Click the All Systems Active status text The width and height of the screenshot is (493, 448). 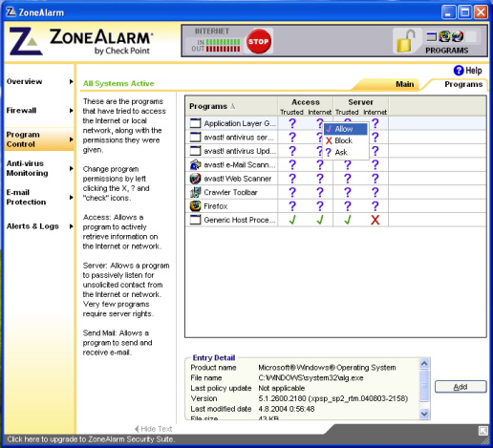pyautogui.click(x=118, y=83)
